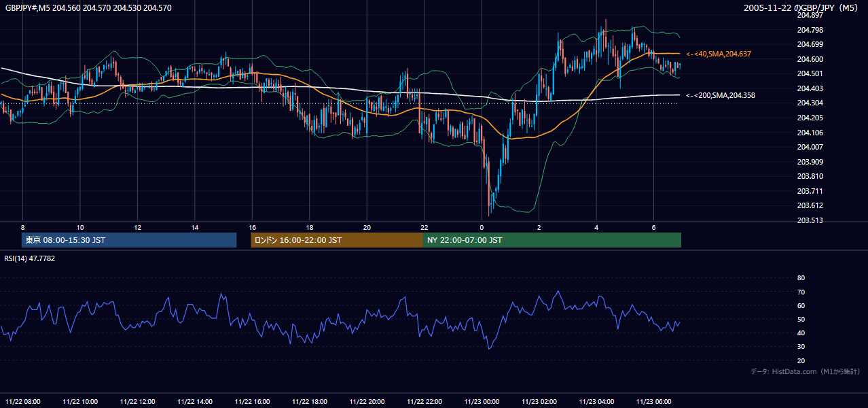Click the 11/23 04:00 time axis label
This screenshot has width=868, height=408.
[596, 401]
